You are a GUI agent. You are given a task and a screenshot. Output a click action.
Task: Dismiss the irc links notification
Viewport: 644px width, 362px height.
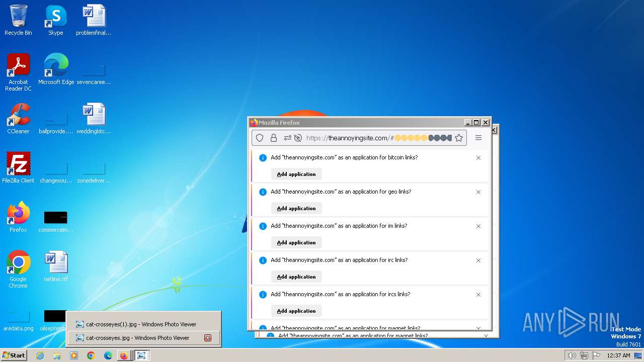point(478,260)
